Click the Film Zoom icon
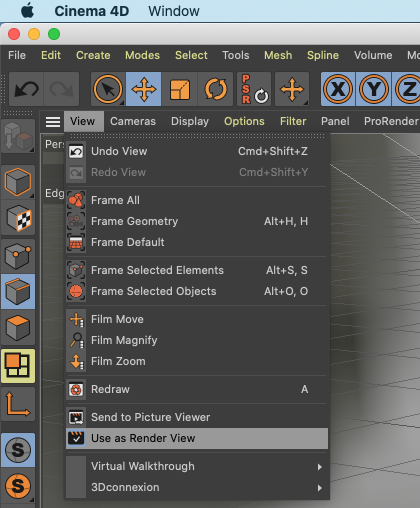 point(76,361)
